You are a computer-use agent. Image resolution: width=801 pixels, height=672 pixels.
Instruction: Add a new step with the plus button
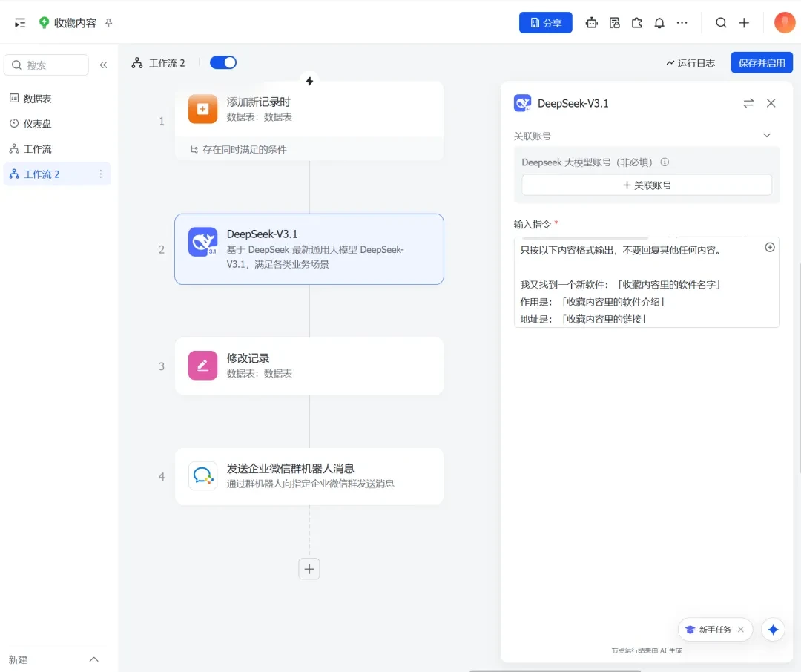(x=309, y=569)
